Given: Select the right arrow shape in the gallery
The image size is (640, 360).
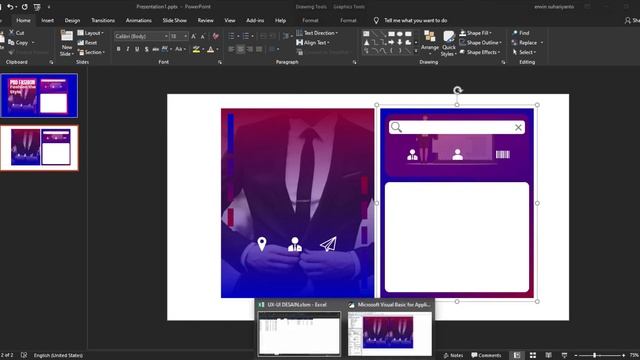Looking at the screenshot, I should (x=391, y=42).
